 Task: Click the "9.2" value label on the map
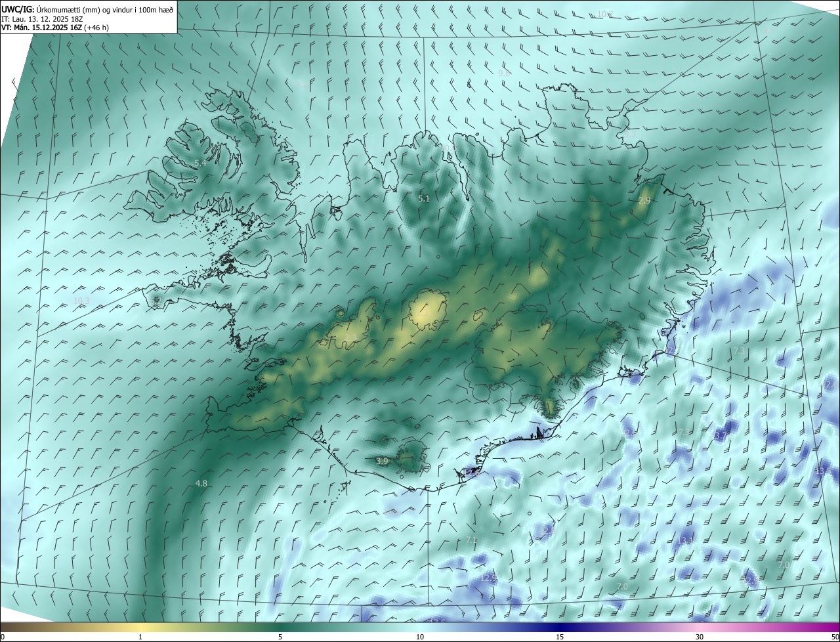coord(301,83)
